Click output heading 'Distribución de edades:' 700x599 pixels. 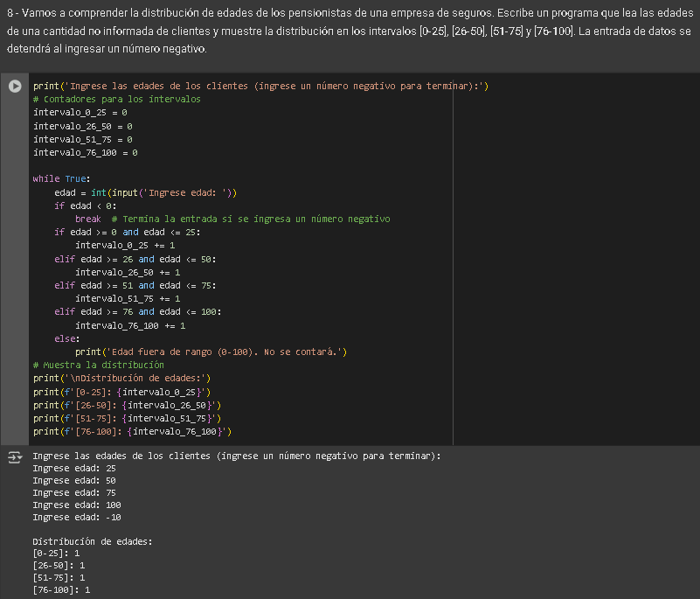pos(93,542)
